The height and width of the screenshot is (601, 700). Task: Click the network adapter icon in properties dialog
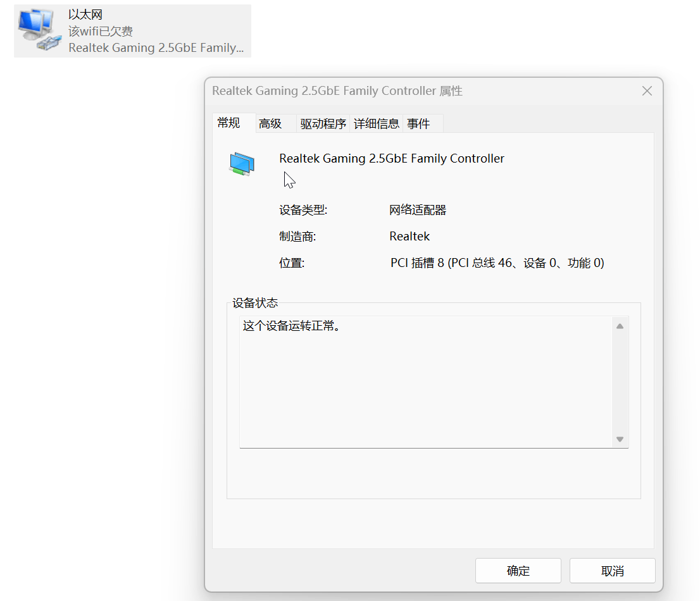click(x=242, y=164)
